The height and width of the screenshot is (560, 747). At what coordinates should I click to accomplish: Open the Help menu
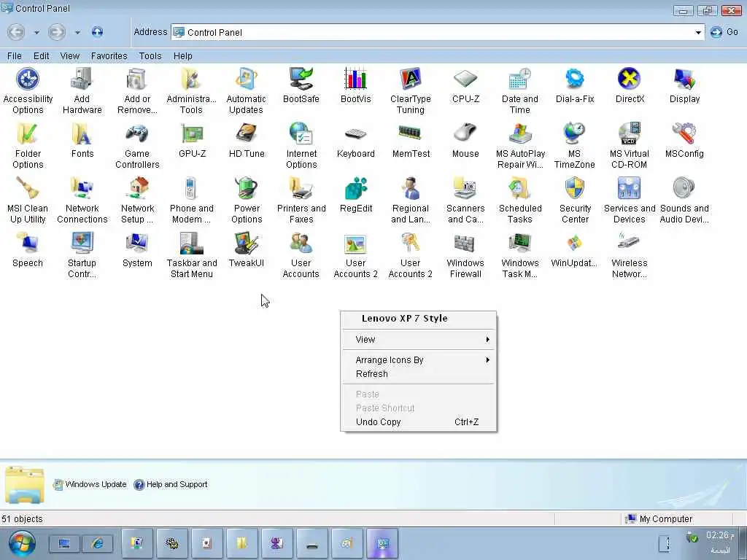(x=182, y=56)
